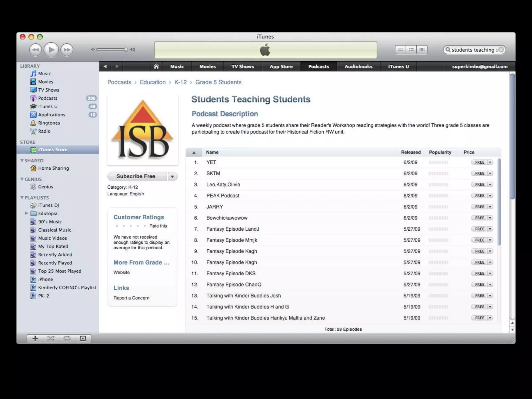The height and width of the screenshot is (399, 532).
Task: Open the iTunes U store tab
Action: (x=398, y=66)
